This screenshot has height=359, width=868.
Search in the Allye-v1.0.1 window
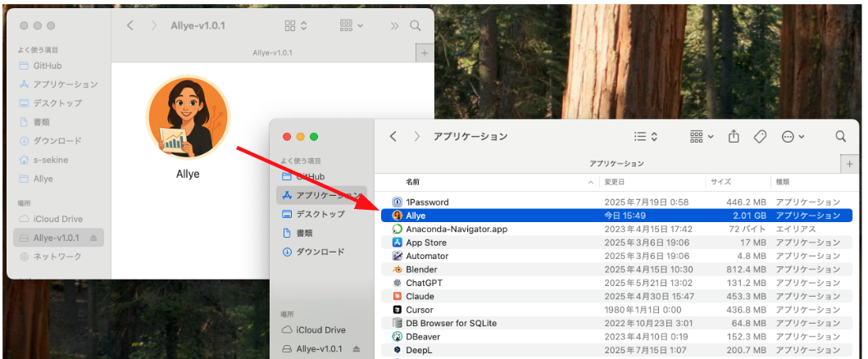[416, 25]
